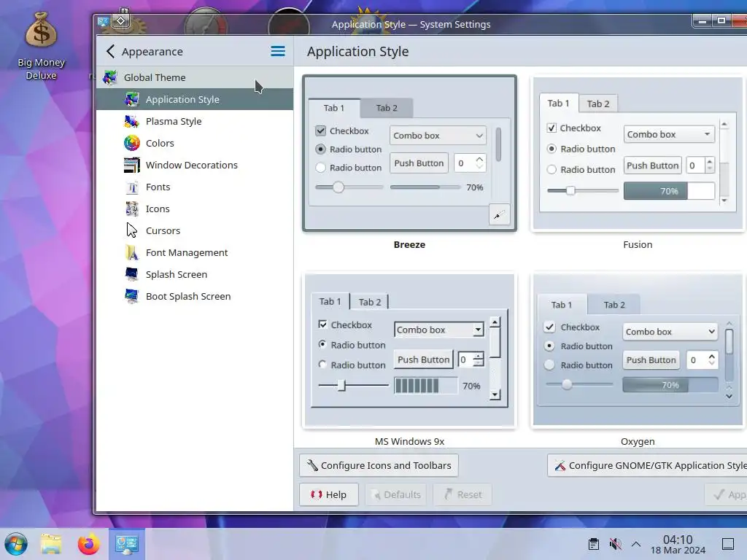Launch Firefox from the taskbar
The width and height of the screenshot is (747, 560).
88,544
